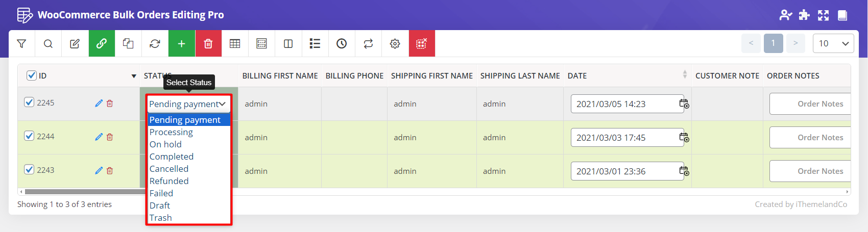
Task: Click the pencil edit icon for order 2244
Action: [99, 137]
